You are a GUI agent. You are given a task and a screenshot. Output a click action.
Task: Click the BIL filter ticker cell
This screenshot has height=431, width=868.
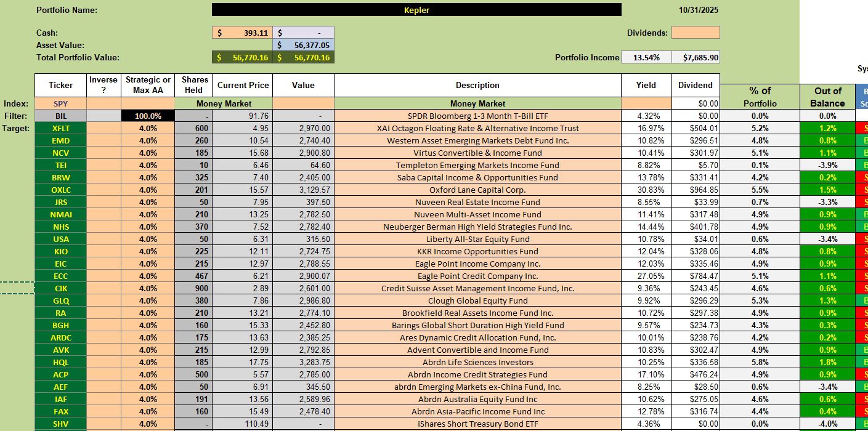click(60, 116)
